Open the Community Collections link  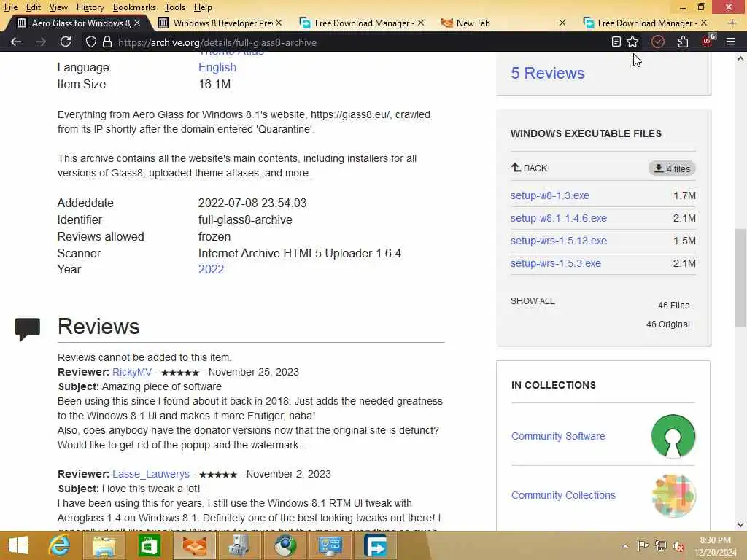click(x=563, y=495)
